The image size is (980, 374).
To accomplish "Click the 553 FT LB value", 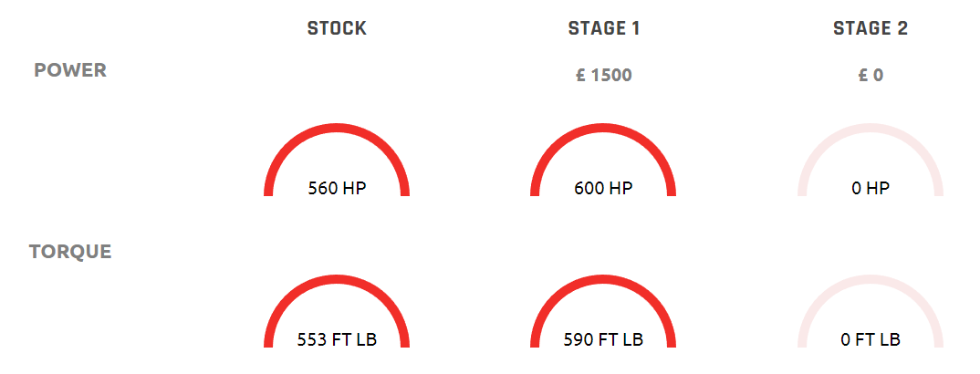I will coord(337,339).
